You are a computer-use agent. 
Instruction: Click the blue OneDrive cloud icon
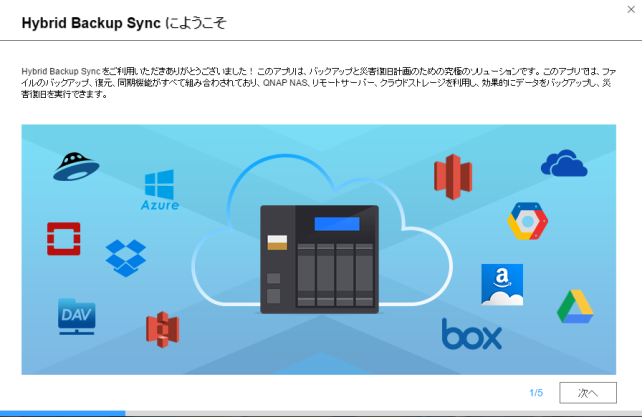point(564,163)
